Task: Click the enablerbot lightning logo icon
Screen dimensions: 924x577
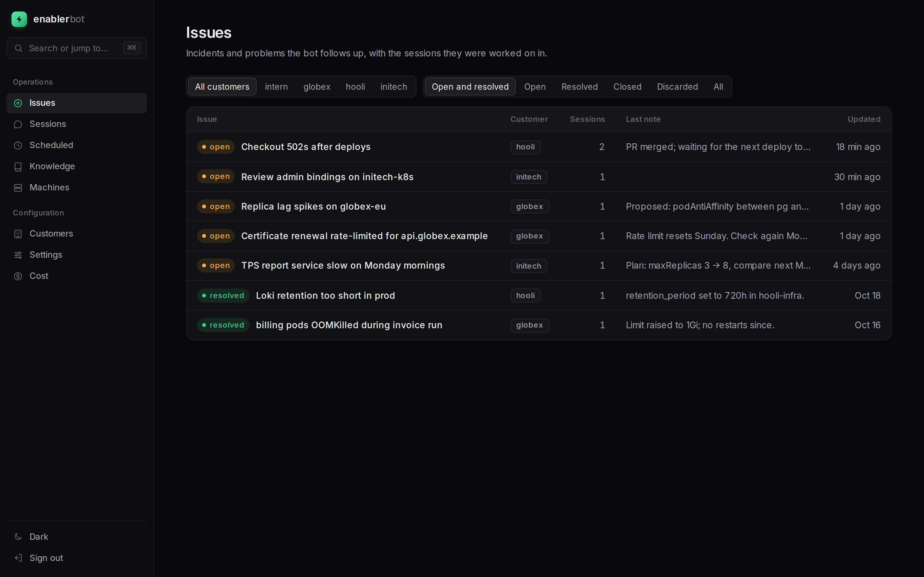Action: click(x=19, y=19)
